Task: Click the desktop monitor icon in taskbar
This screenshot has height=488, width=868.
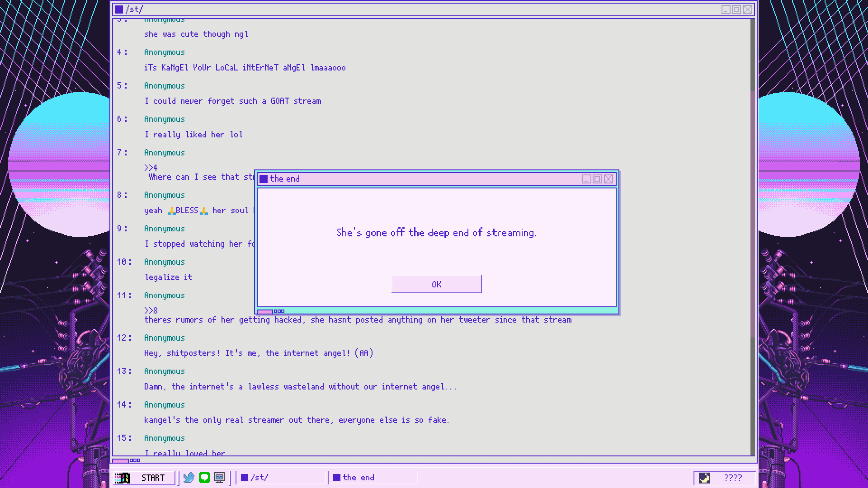Action: (219, 478)
